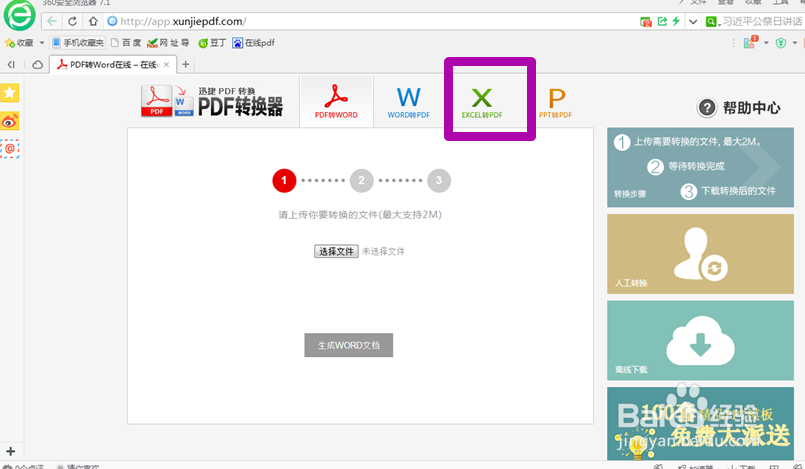Open the favorites star 收藏 button
The image size is (805, 469).
pos(18,43)
